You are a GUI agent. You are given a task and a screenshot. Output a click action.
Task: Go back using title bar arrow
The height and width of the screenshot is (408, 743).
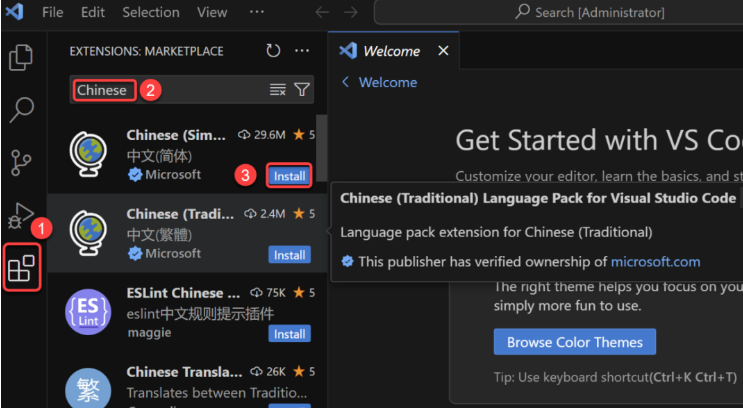(x=322, y=12)
